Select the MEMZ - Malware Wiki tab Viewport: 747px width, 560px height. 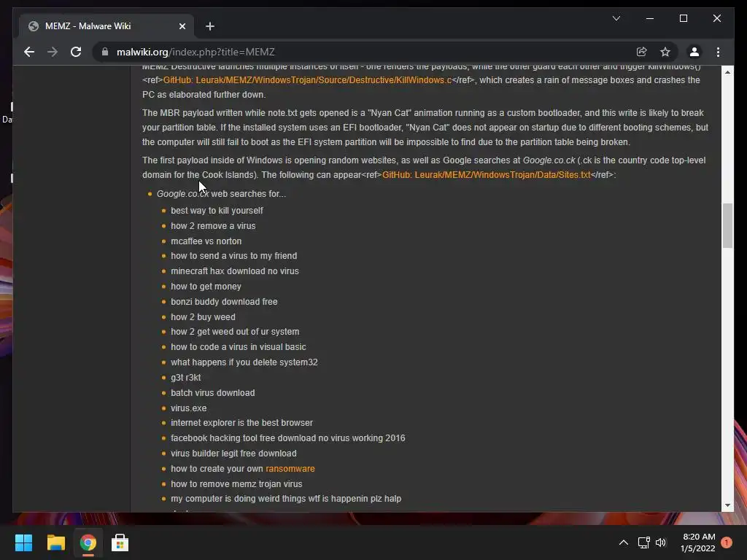pos(107,26)
